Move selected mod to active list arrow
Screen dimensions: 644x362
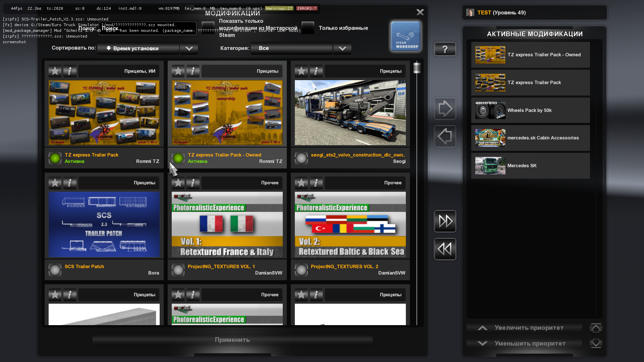(445, 109)
